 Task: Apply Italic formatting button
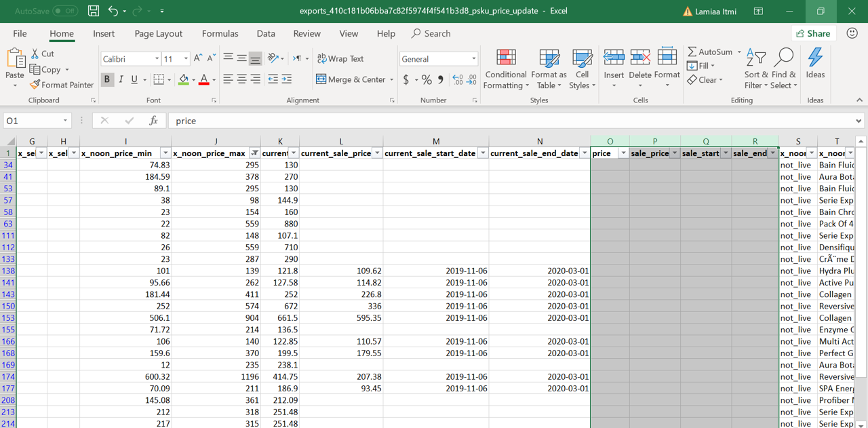pos(121,79)
